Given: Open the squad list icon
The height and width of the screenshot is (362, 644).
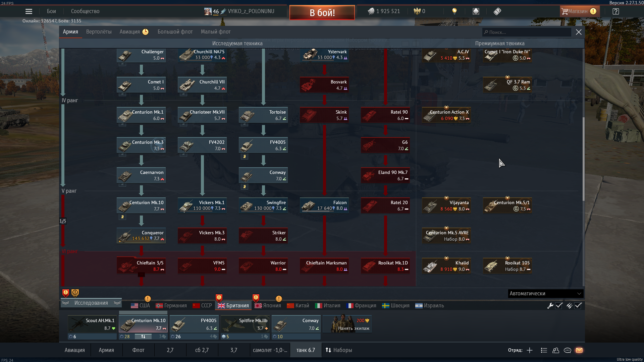Looking at the screenshot, I should (544, 350).
